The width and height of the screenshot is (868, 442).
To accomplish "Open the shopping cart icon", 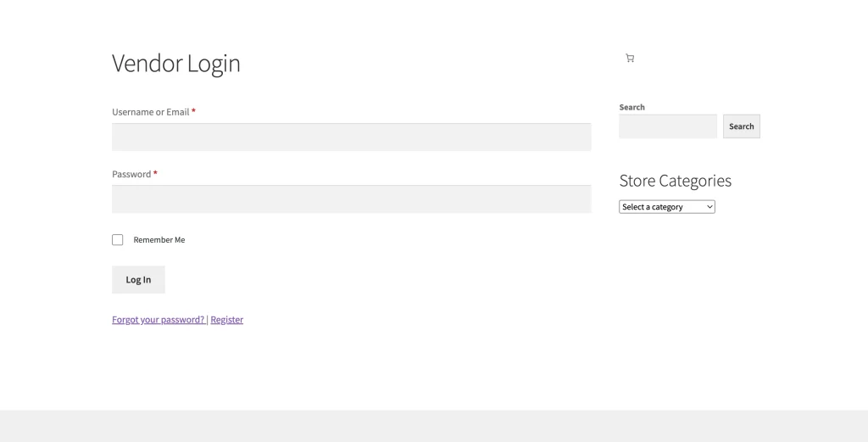I will [x=630, y=59].
